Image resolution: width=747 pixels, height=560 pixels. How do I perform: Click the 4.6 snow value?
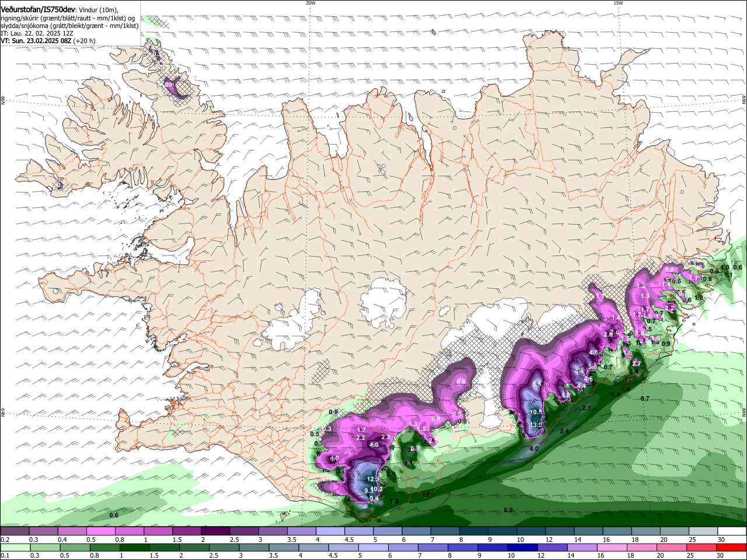pyautogui.click(x=588, y=379)
